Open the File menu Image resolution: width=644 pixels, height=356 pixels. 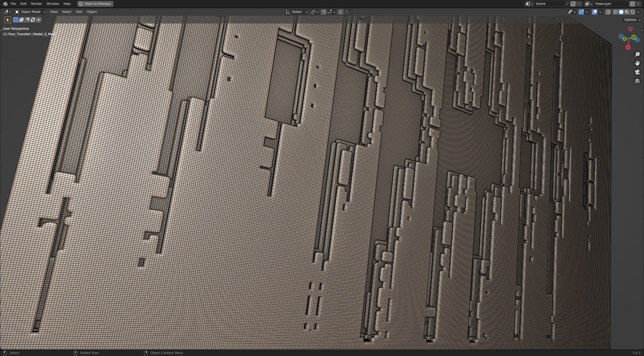13,4
